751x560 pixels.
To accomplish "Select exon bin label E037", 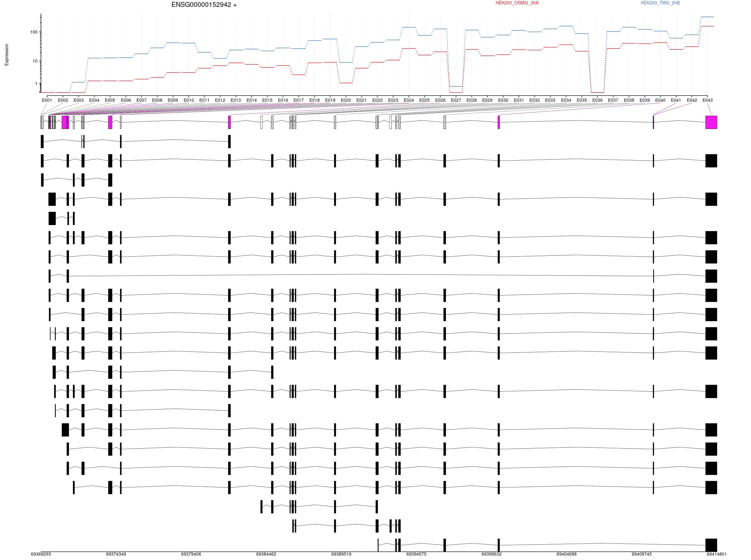I will pyautogui.click(x=613, y=100).
